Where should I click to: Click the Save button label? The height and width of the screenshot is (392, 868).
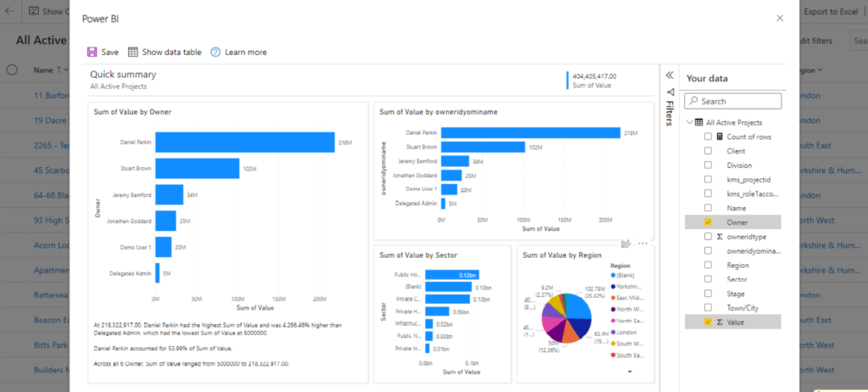(x=109, y=52)
